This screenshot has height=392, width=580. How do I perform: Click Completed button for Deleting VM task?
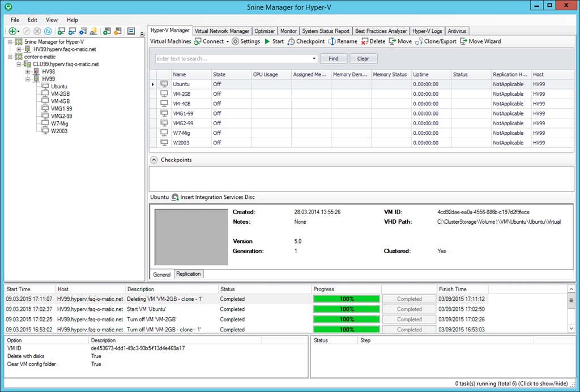tap(409, 299)
